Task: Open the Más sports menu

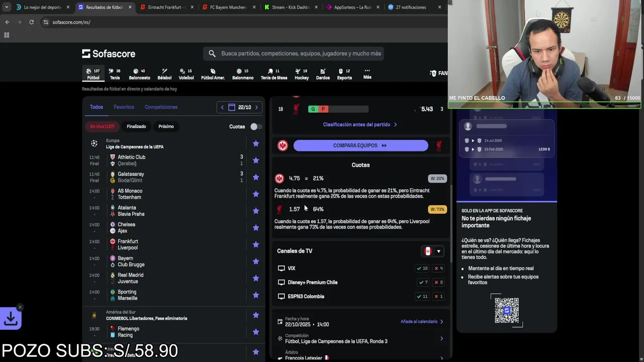Action: tap(367, 74)
